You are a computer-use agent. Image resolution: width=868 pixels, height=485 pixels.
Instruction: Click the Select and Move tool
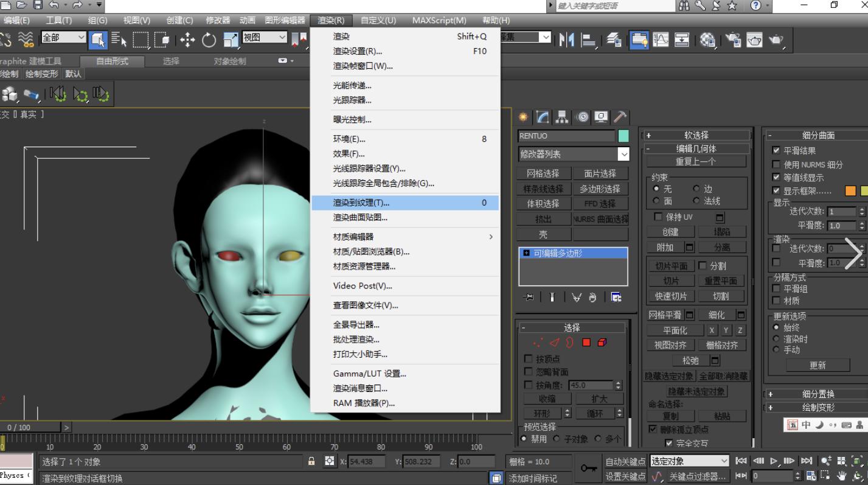(187, 40)
